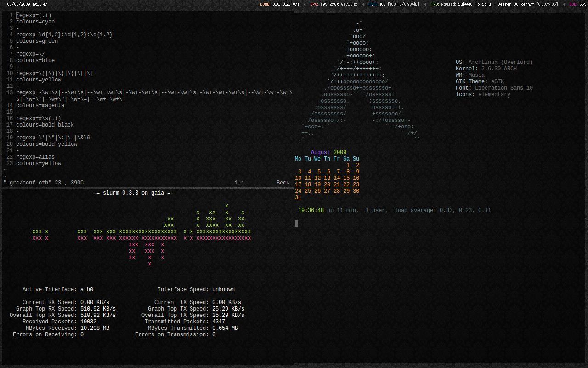Click MBytes Transmitted value 0.654 MB
588x368 pixels.
[225, 328]
